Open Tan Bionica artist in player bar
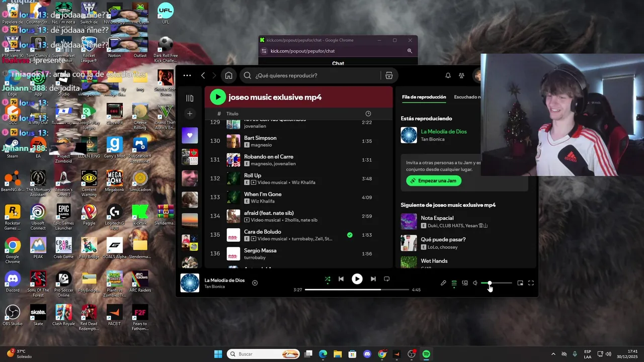The width and height of the screenshot is (644, 362). pyautogui.click(x=214, y=287)
